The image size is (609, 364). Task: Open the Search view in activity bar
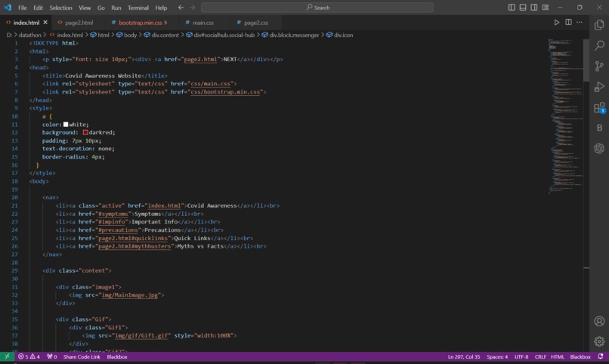pos(599,45)
